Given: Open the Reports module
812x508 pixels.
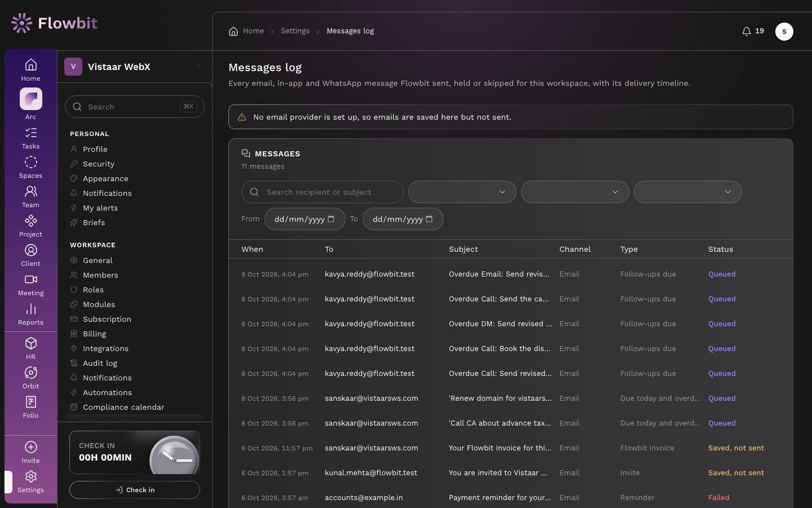Looking at the screenshot, I should [x=30, y=314].
